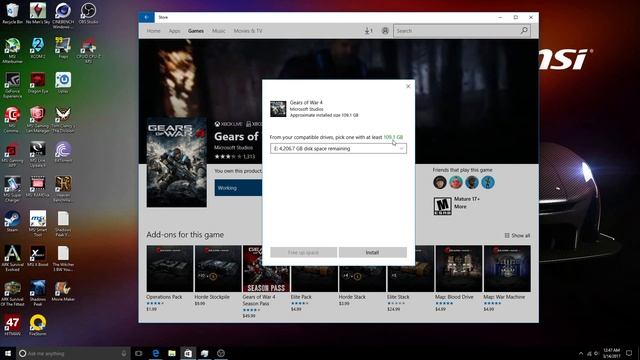640x360 pixels.
Task: Click the Gears of War 4 cover art
Action: [177, 162]
